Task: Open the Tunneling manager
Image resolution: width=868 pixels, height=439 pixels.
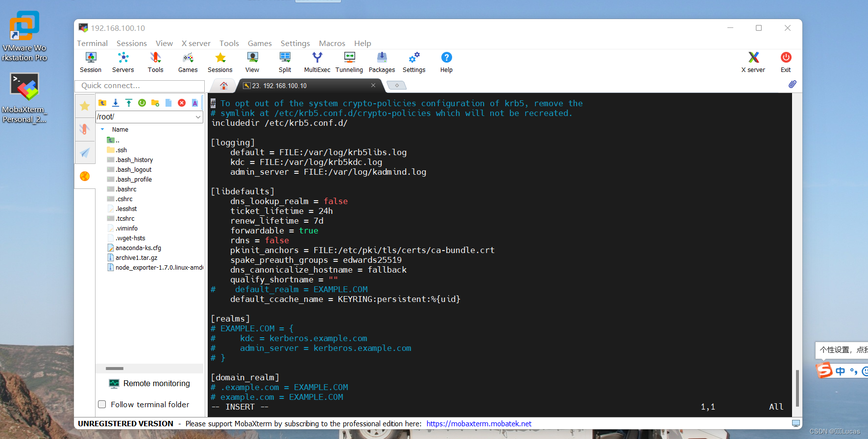Action: (x=349, y=62)
